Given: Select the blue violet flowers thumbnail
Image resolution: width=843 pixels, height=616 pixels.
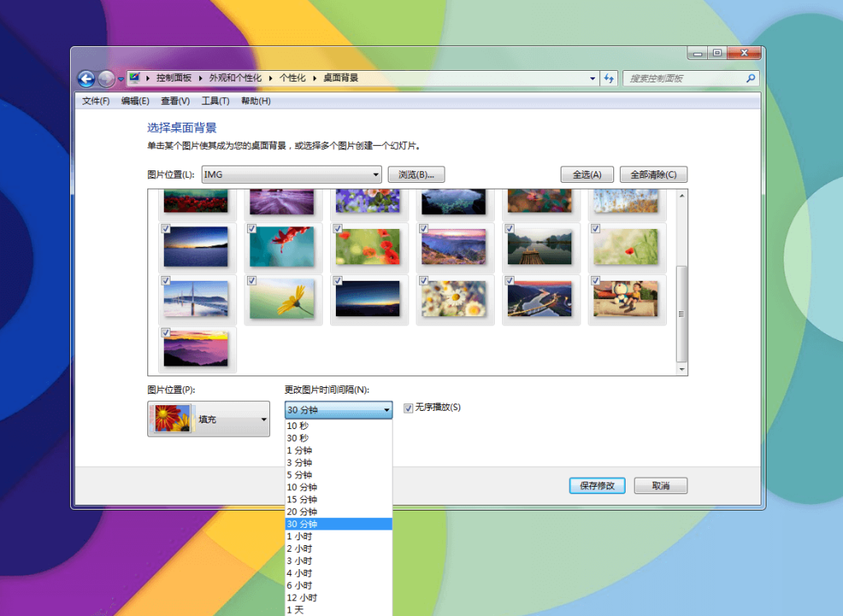Looking at the screenshot, I should point(368,201).
